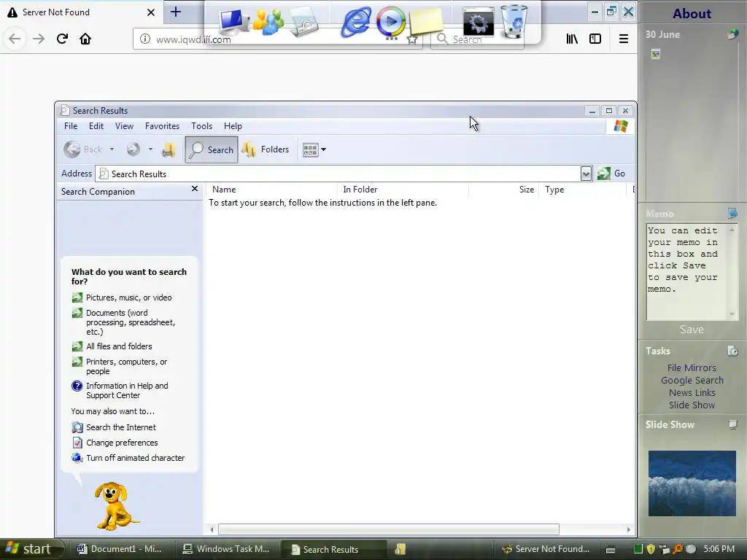Image resolution: width=747 pixels, height=560 pixels.
Task: Open Forward history dropdown arrow
Action: [150, 149]
